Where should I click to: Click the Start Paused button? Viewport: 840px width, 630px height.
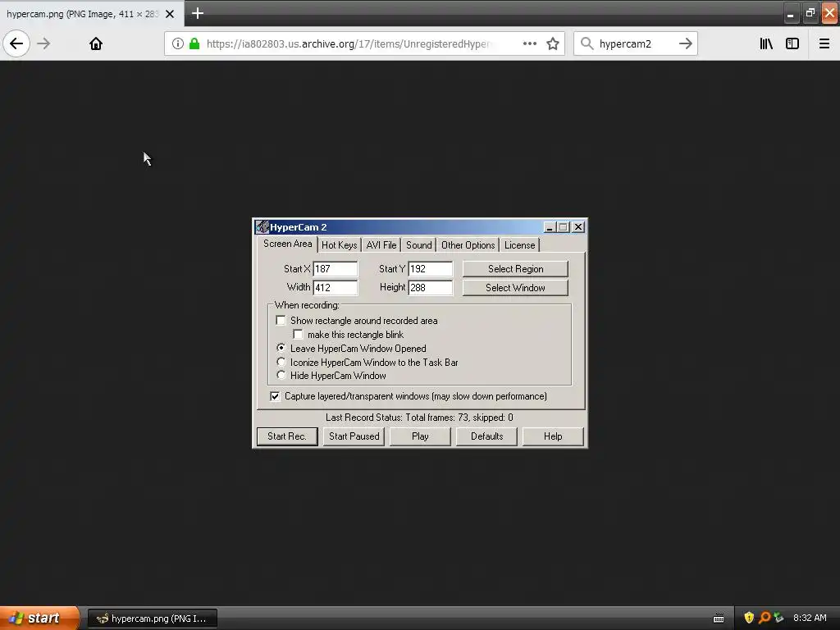pos(354,436)
